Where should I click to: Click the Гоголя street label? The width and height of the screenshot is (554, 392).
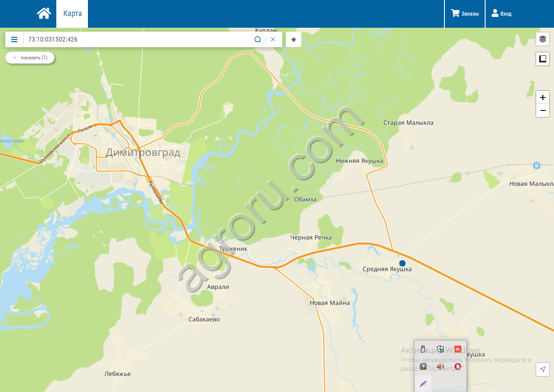click(x=85, y=129)
